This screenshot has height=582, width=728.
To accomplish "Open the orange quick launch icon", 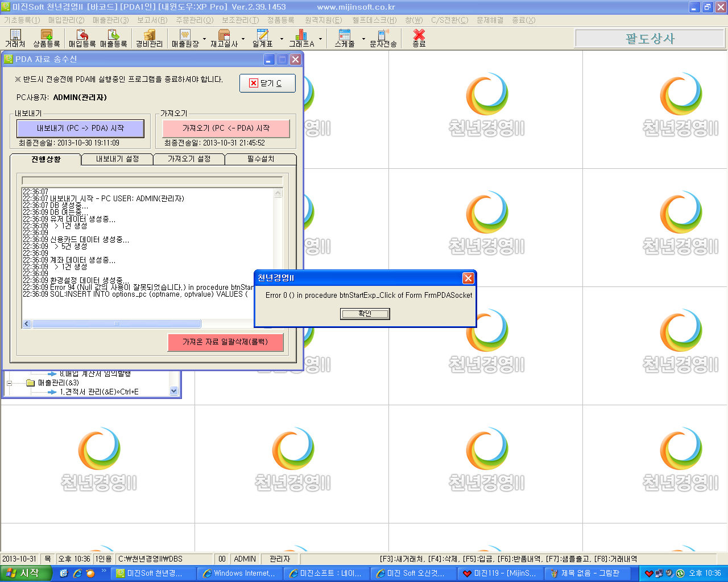I will 90,573.
